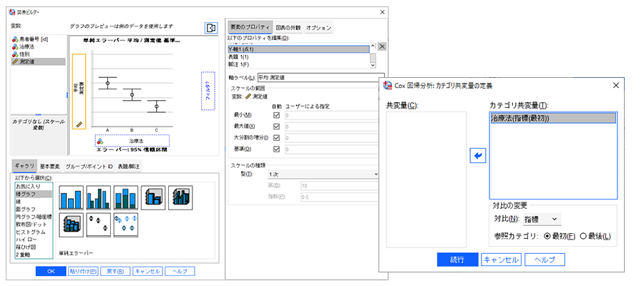Click the properties list scroll down arrow
The height and width of the screenshot is (286, 644).
point(373,65)
